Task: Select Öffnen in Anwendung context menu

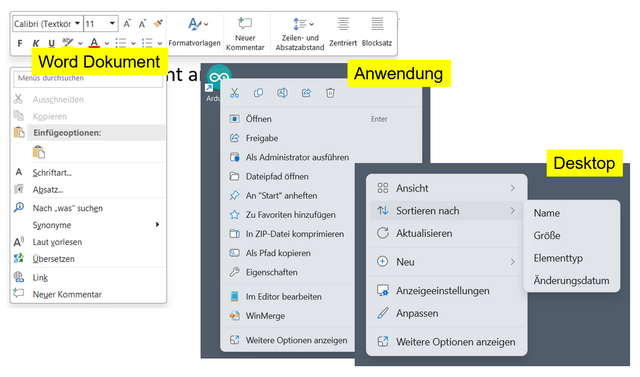Action: pos(258,119)
